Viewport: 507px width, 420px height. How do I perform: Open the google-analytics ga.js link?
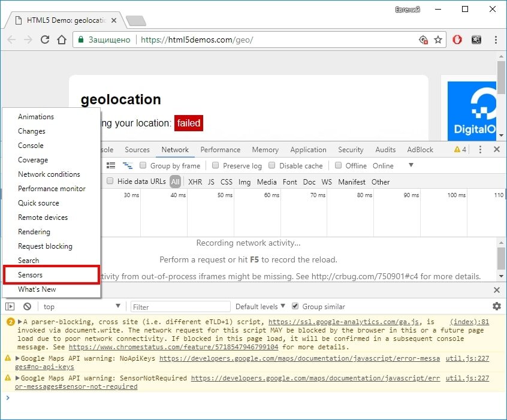pos(344,322)
